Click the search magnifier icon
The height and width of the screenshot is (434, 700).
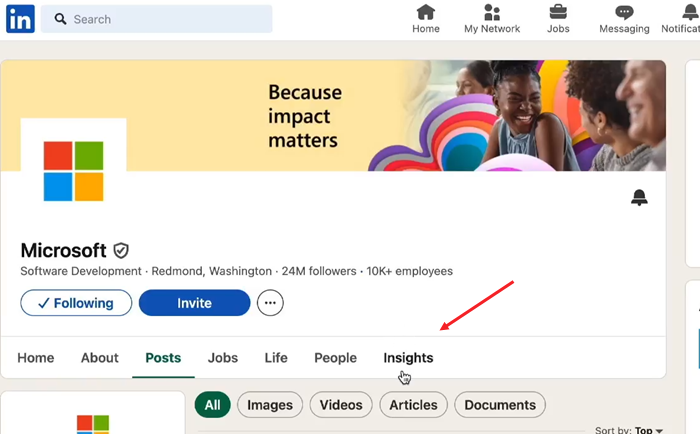coord(60,19)
